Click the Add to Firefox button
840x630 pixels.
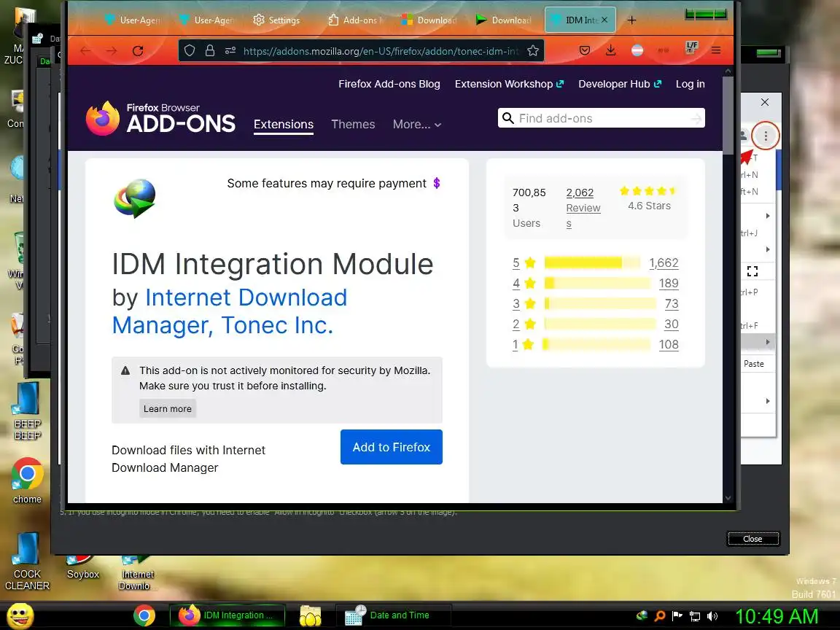(x=391, y=447)
